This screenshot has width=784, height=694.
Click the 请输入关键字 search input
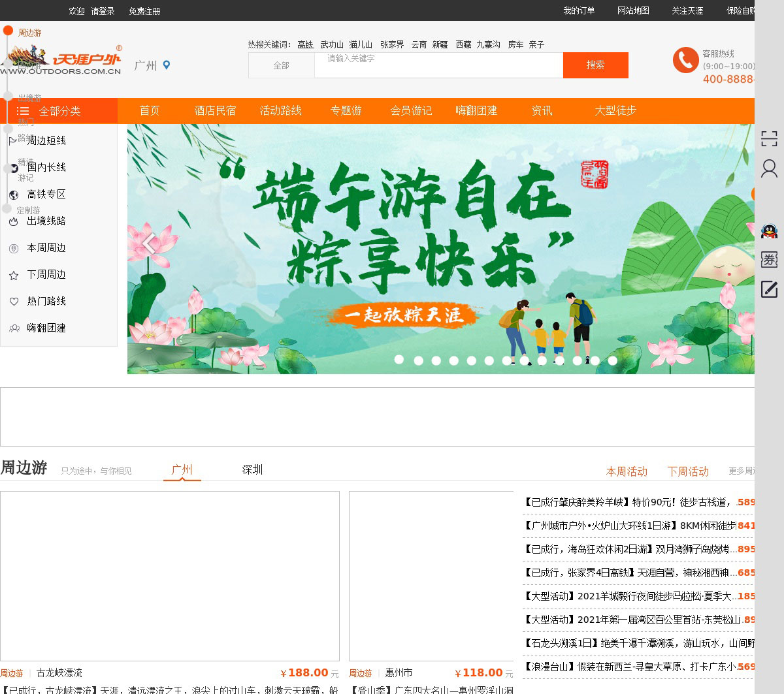click(x=438, y=65)
